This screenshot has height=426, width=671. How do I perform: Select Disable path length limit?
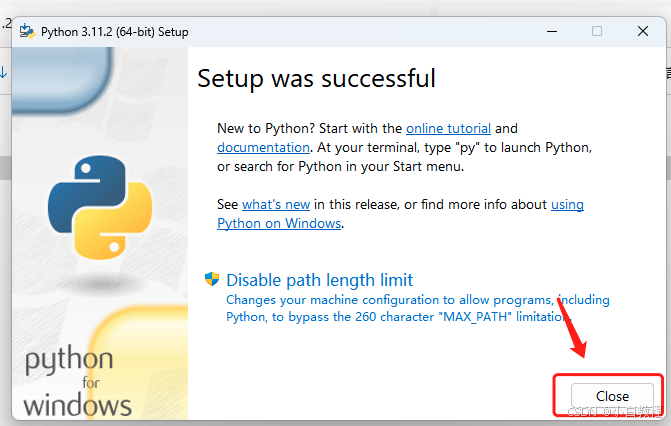click(x=319, y=280)
